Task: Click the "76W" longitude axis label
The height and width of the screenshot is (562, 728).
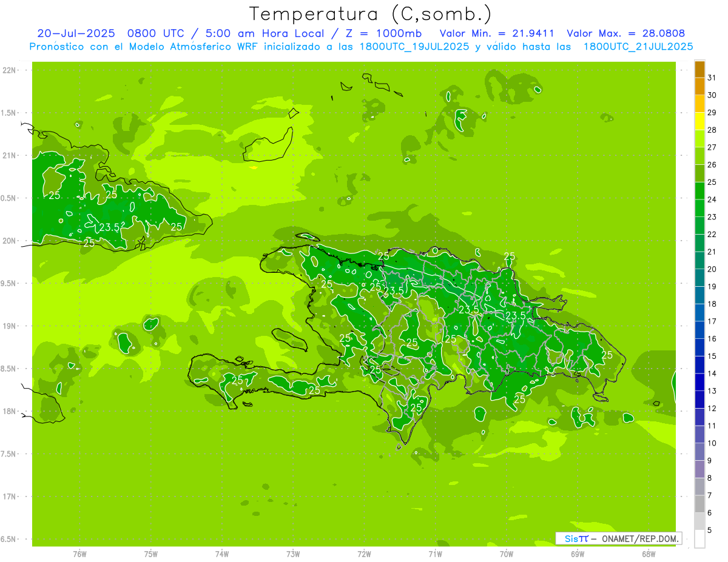Action: coord(79,554)
